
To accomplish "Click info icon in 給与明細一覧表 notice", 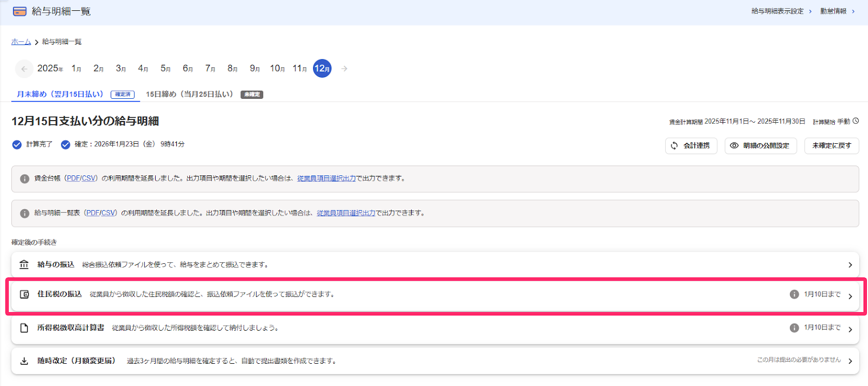I will (x=24, y=213).
